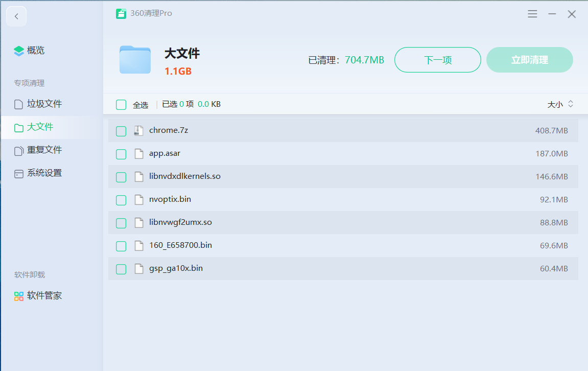Viewport: 588px width, 371px height.
Task: Click the 软件管家 colorful grid icon
Action: (19, 296)
